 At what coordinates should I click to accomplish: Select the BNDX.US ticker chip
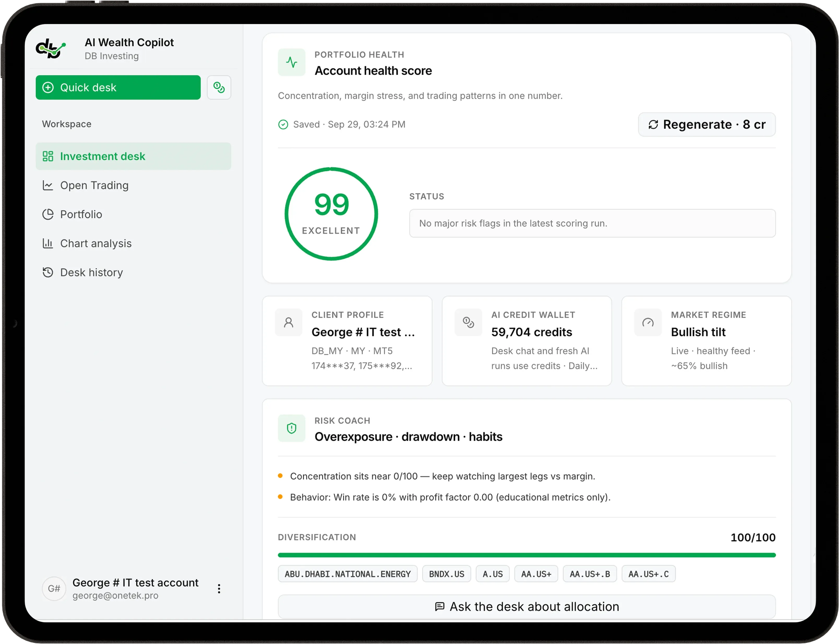[447, 574]
